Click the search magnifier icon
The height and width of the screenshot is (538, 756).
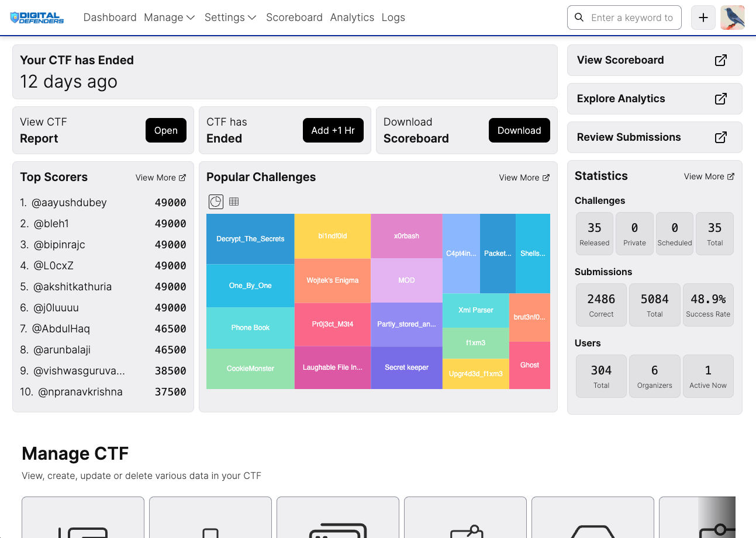[x=579, y=18]
